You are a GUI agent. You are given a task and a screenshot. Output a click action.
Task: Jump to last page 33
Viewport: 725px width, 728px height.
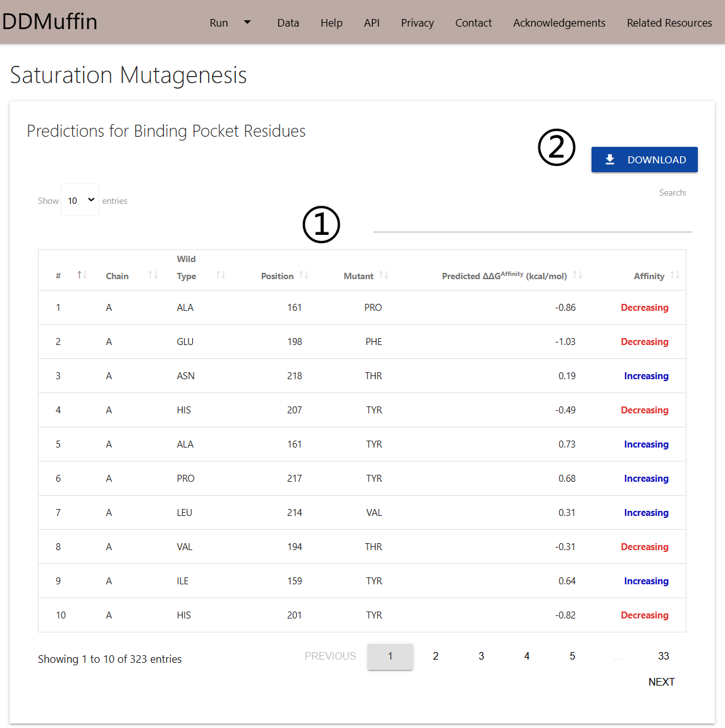click(663, 656)
